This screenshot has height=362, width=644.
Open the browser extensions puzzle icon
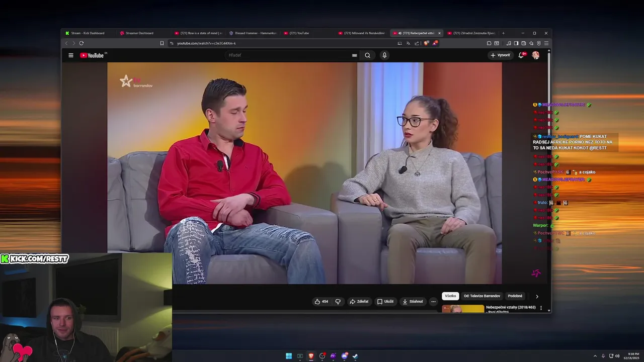[x=489, y=43]
